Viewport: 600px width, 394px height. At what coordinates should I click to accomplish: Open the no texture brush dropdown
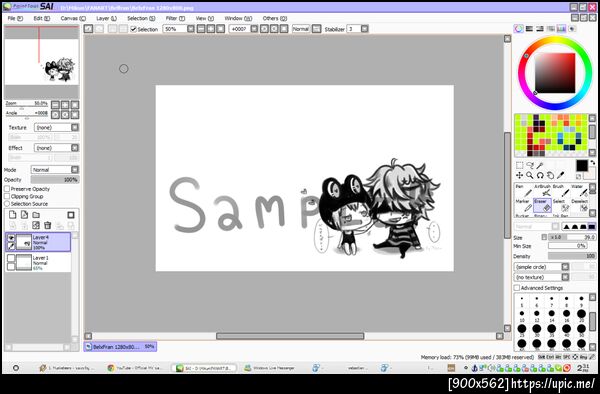tap(541, 277)
